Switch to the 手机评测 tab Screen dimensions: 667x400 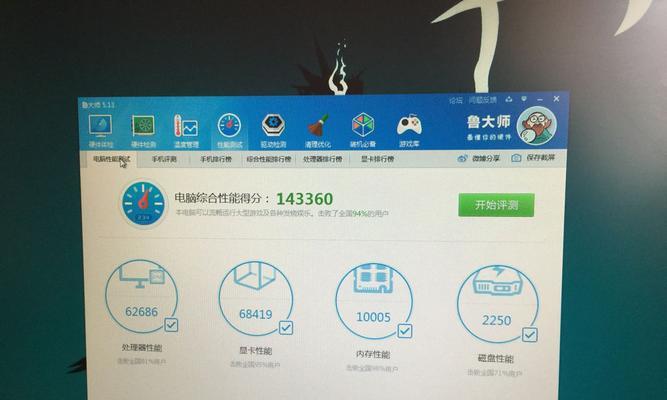164,159
